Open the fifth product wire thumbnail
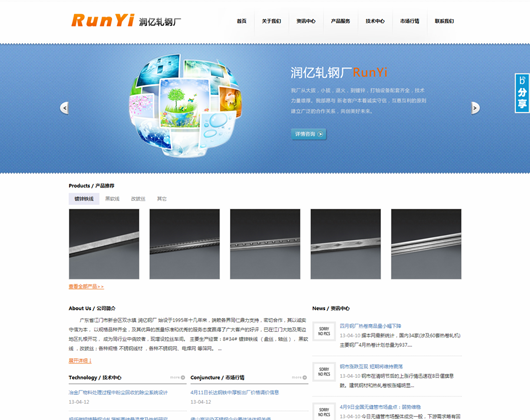The image size is (530, 420). [x=426, y=244]
